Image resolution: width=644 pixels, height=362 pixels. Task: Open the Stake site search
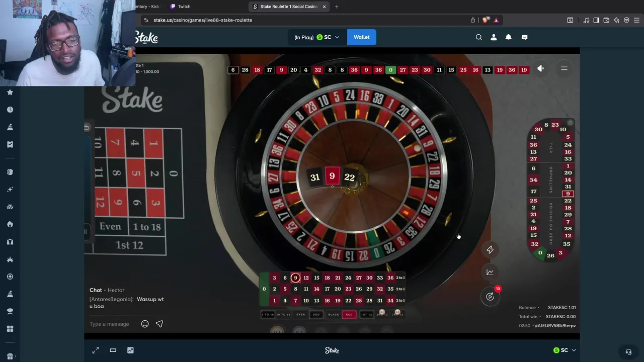(479, 37)
